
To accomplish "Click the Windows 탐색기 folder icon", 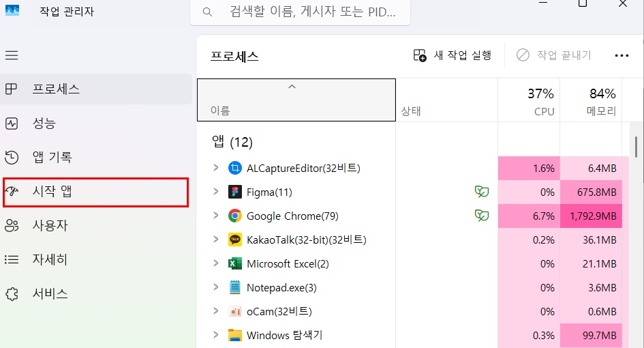I will point(235,335).
